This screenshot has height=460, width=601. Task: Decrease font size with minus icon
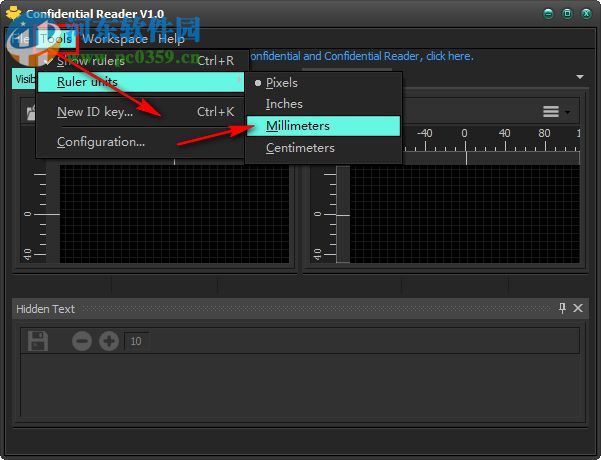coord(82,341)
